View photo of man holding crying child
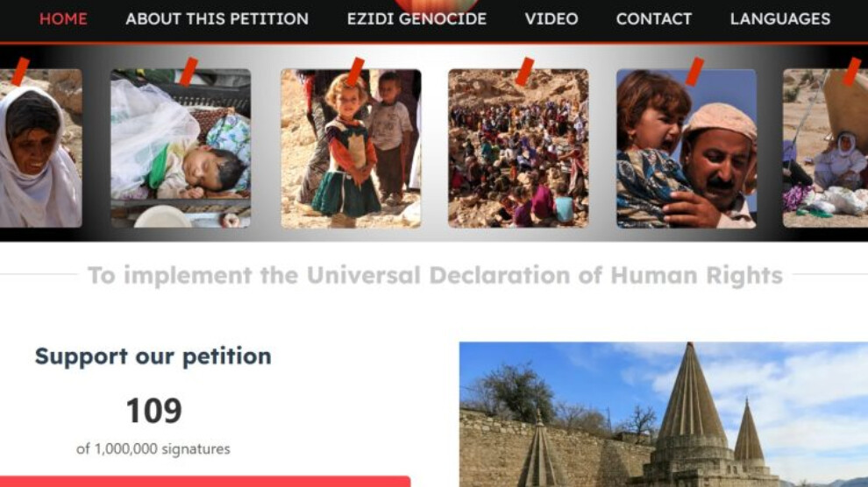The height and width of the screenshot is (487, 868). click(687, 148)
